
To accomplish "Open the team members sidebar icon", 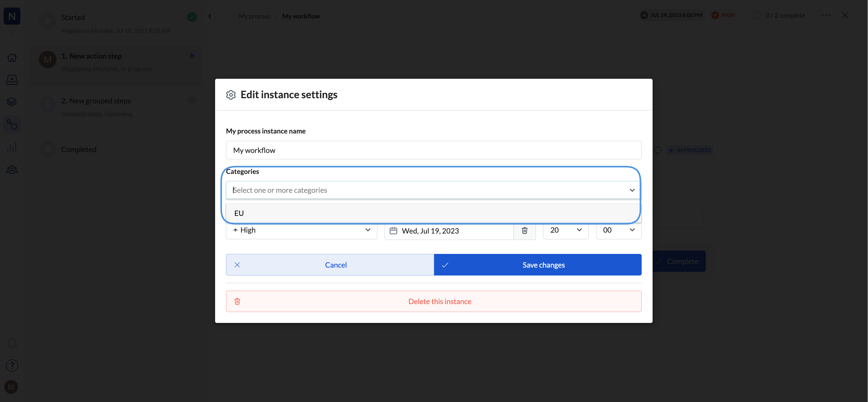I will pyautogui.click(x=12, y=170).
